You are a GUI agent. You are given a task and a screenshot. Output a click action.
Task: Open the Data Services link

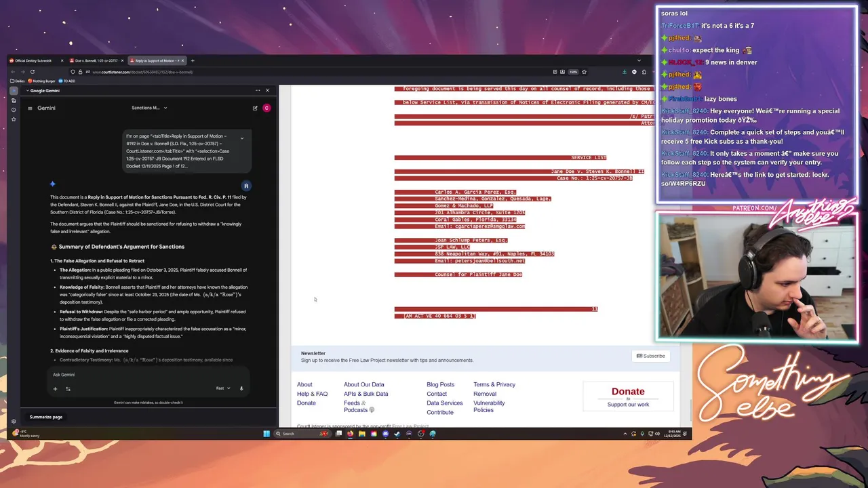[445, 403]
